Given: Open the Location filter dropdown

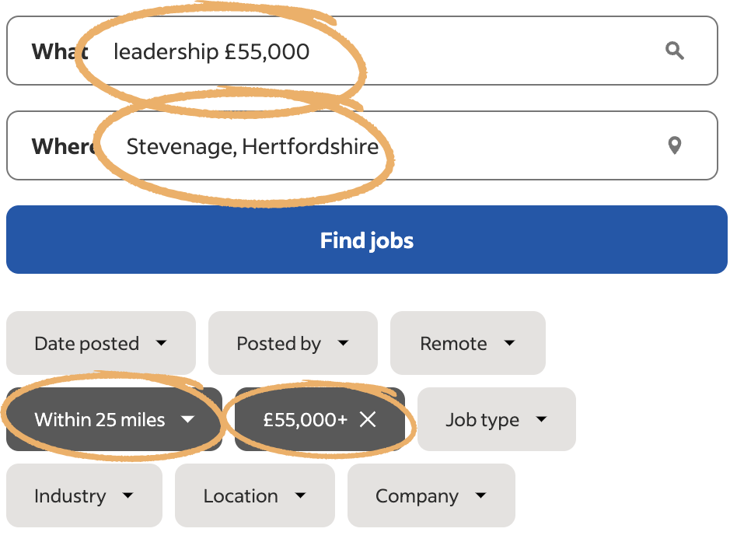Looking at the screenshot, I should pyautogui.click(x=254, y=496).
